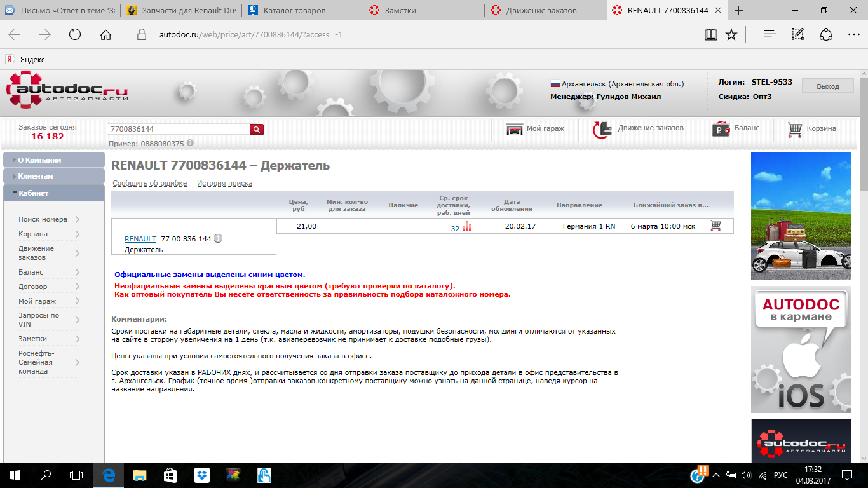868x488 pixels.
Task: Open the browser Hub menu
Action: pos(770,35)
